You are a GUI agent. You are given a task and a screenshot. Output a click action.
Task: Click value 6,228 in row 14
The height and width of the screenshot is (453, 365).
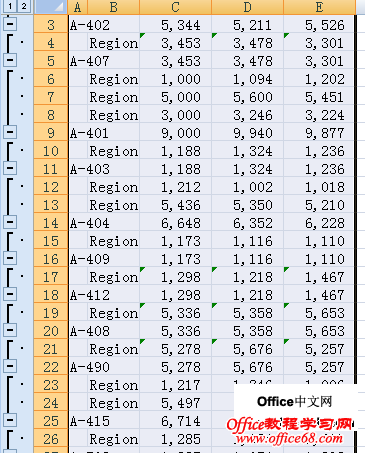319,223
